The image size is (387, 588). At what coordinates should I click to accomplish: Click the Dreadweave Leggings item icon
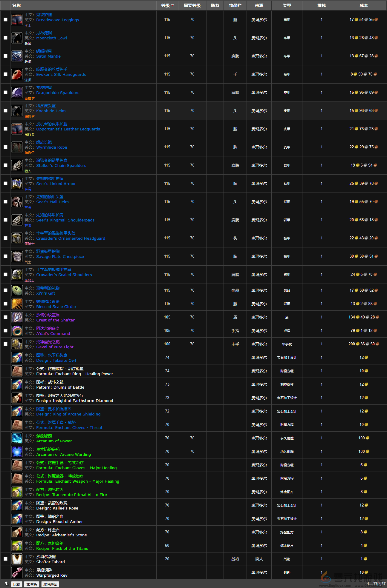pos(17,20)
